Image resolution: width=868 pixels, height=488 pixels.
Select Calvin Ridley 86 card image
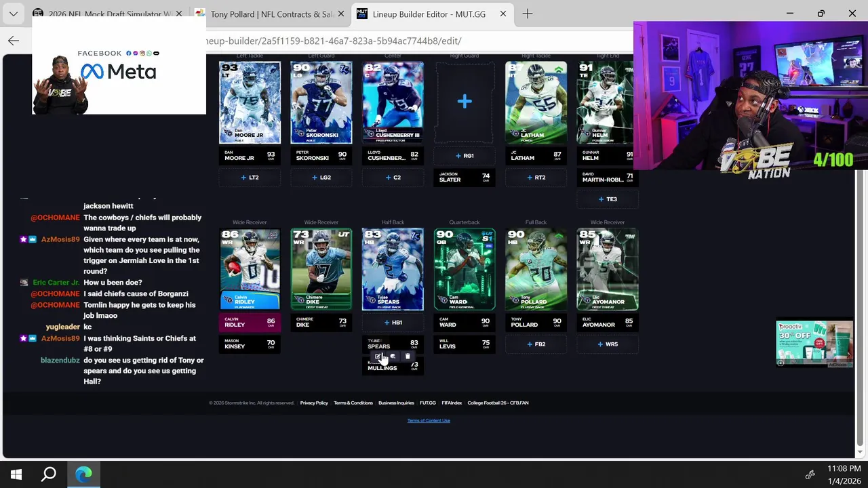click(250, 269)
